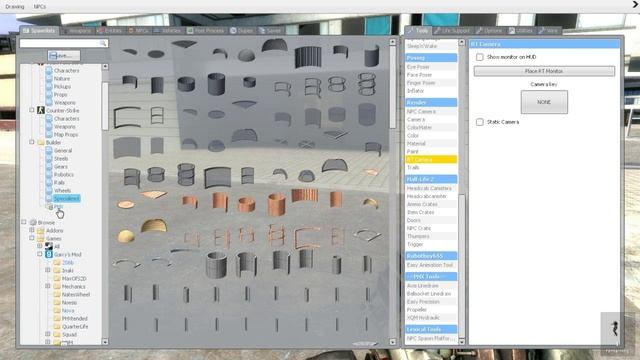Open the QuarterLife folder

[75, 327]
